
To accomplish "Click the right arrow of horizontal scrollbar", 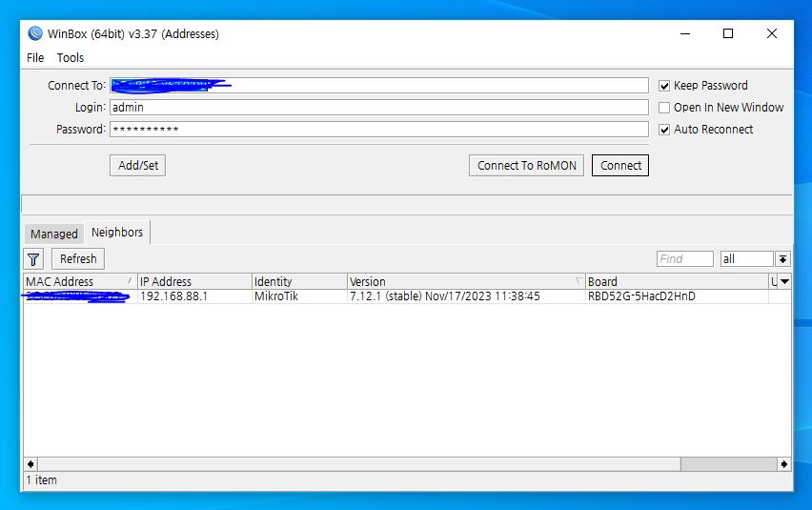I will 784,464.
